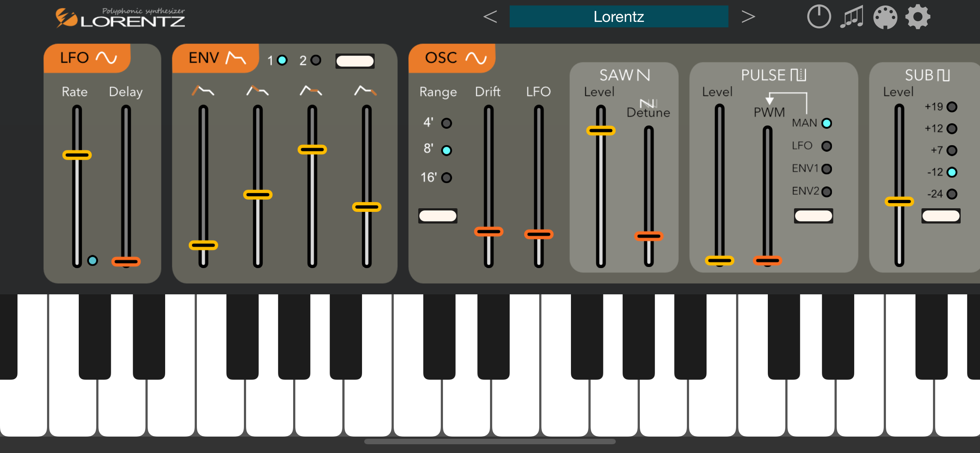Click the envelope attack stage icon
This screenshot has height=453, width=980.
point(203,90)
